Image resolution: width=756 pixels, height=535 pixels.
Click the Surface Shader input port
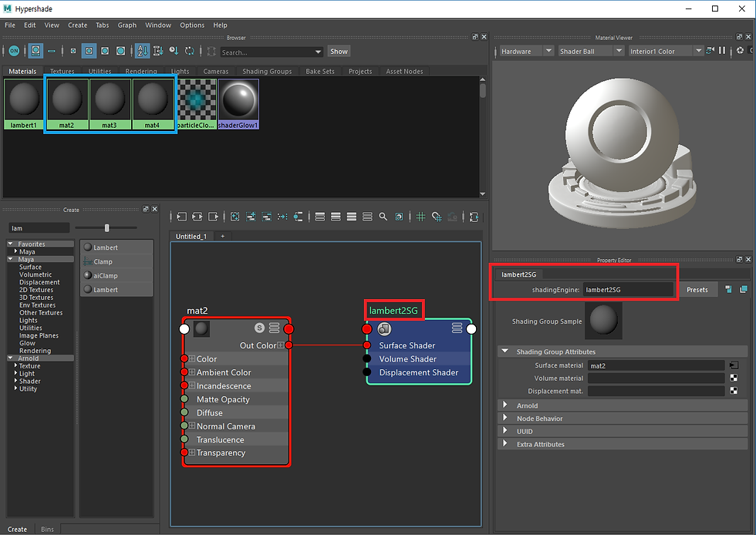(367, 345)
